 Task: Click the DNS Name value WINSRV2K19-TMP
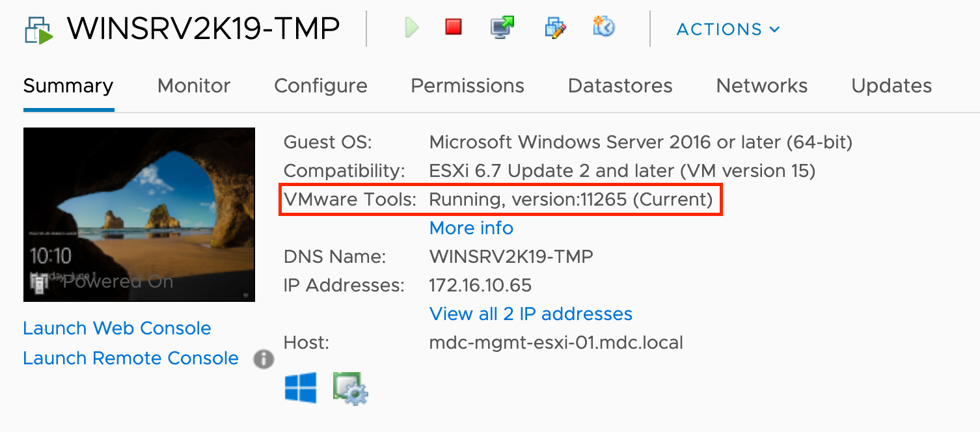(x=511, y=256)
